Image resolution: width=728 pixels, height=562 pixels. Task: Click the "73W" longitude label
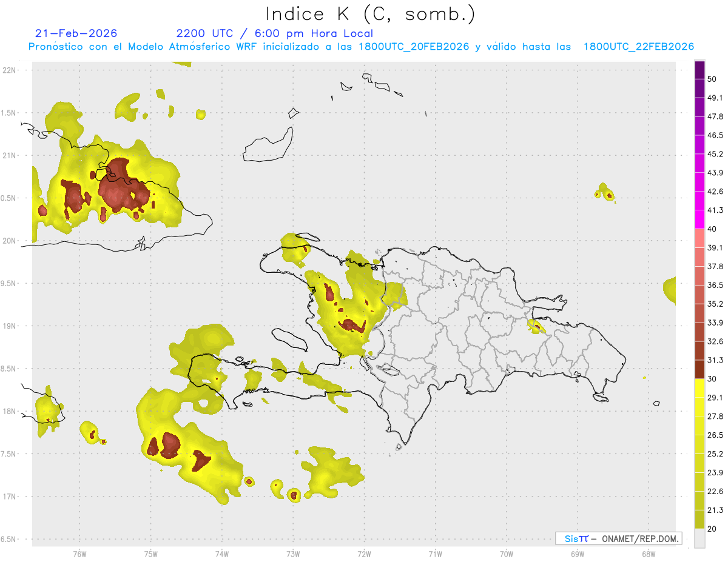293,554
